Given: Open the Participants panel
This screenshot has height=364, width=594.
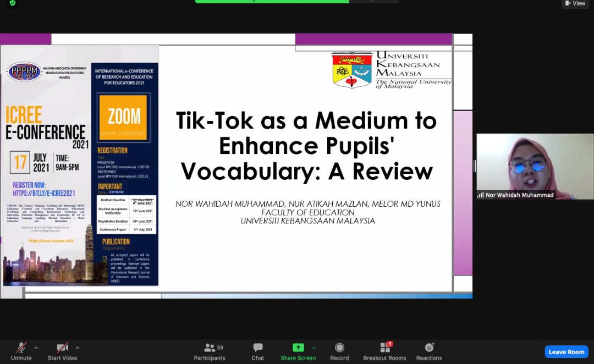Looking at the screenshot, I should click(x=210, y=351).
